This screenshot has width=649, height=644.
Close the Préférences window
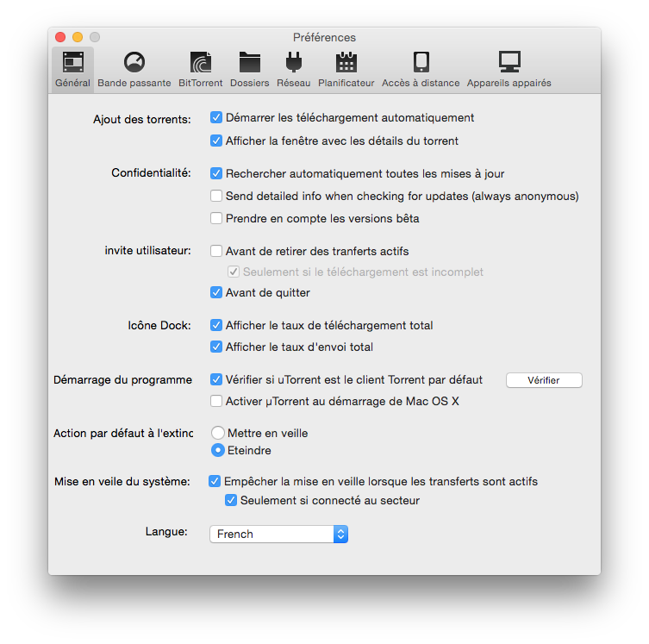[60, 37]
